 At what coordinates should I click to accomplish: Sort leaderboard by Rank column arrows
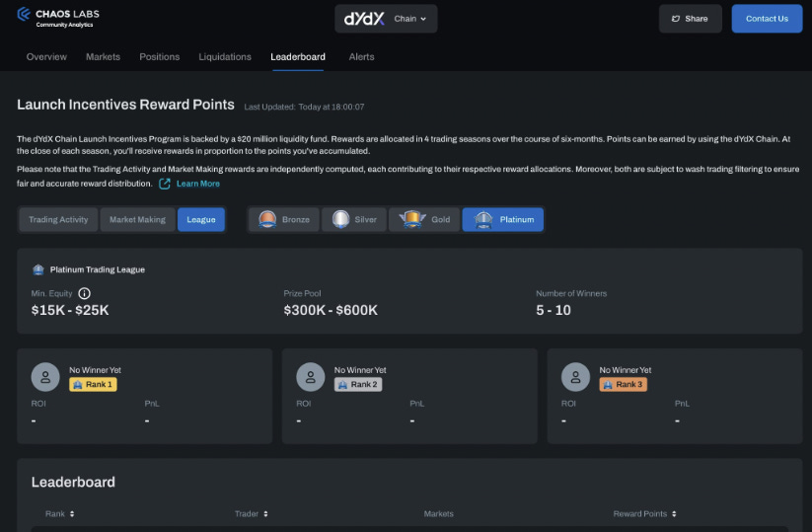(72, 514)
